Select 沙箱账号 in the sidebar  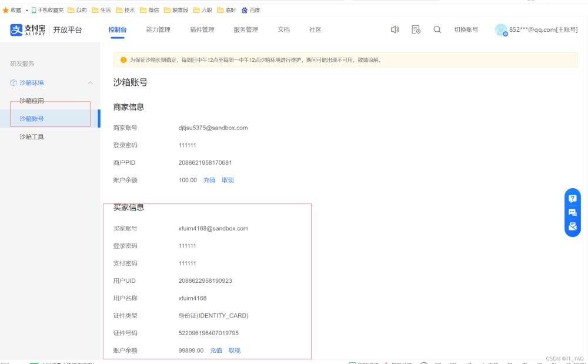click(32, 119)
